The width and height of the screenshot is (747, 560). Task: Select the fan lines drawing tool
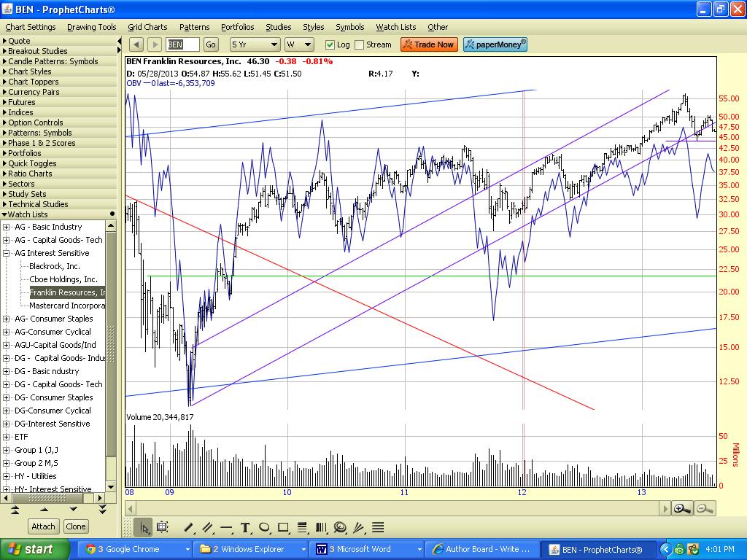tap(359, 527)
